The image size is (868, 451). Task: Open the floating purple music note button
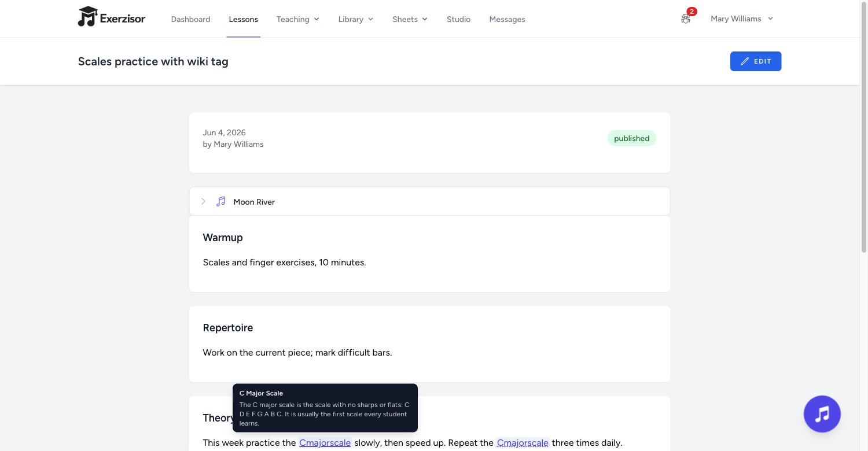pyautogui.click(x=822, y=414)
